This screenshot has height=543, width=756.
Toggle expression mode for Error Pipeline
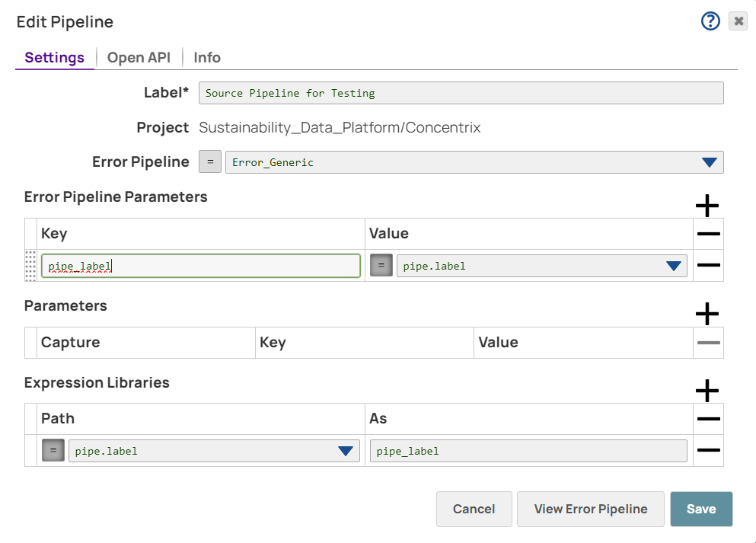209,161
